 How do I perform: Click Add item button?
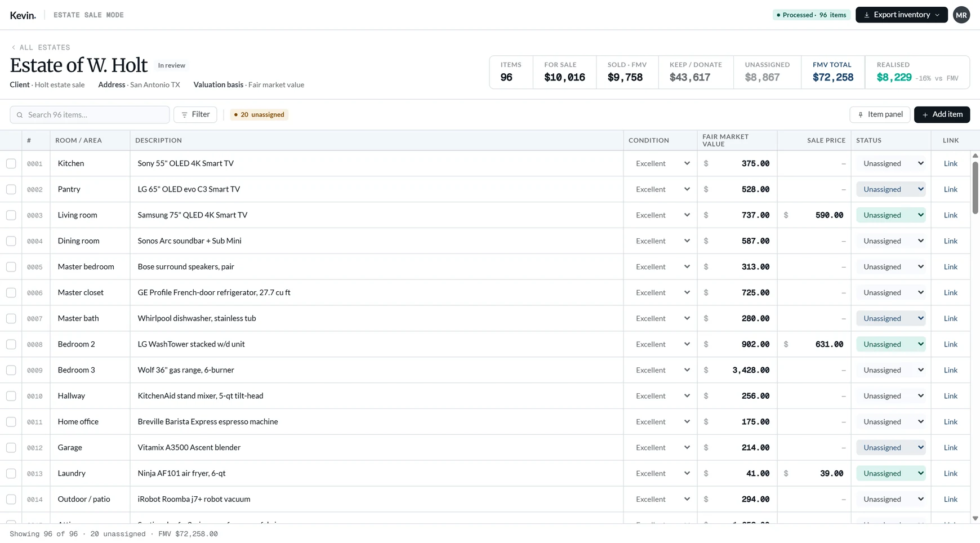click(x=942, y=114)
